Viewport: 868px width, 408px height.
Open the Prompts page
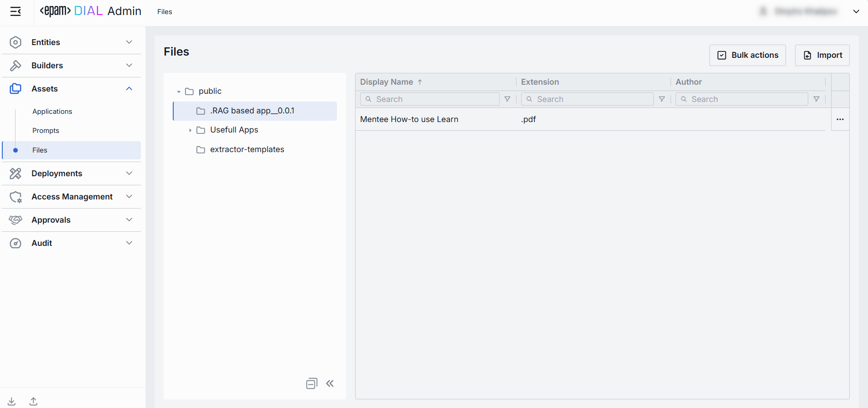point(46,131)
